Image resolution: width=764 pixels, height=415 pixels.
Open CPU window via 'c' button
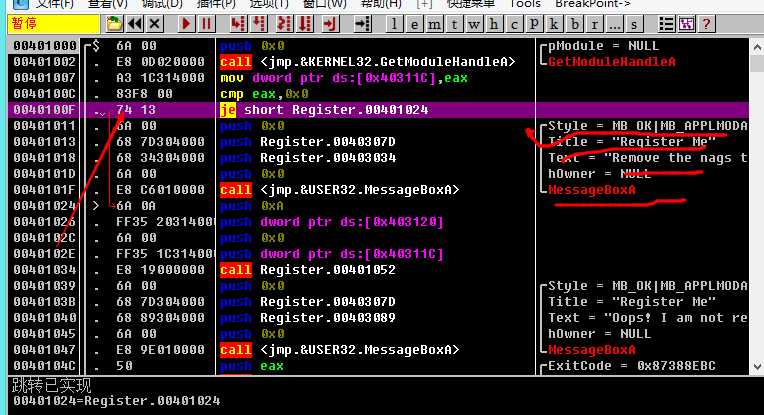click(514, 23)
